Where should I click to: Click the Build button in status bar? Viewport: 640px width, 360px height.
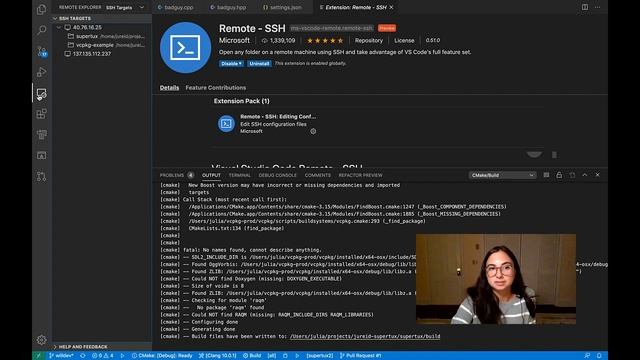pos(252,356)
